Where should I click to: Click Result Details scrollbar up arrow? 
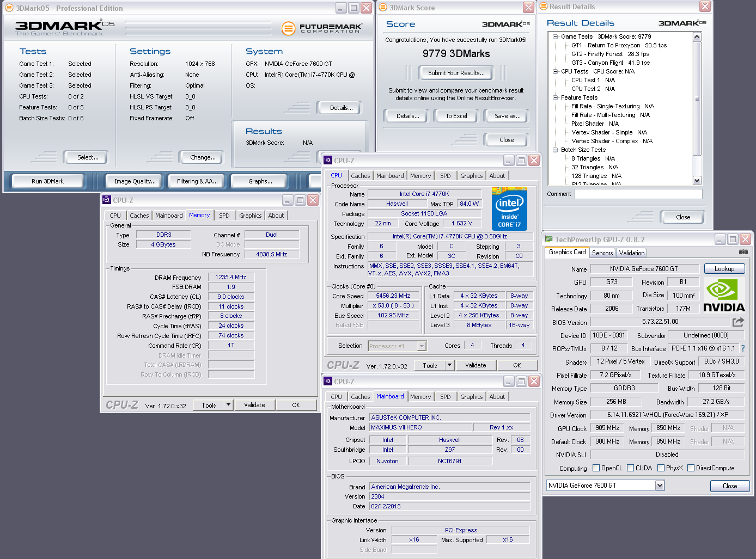[x=697, y=37]
